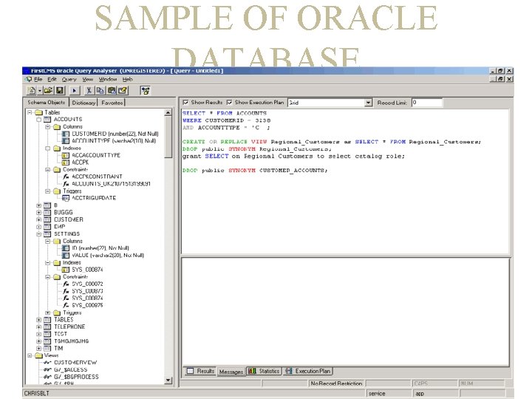The height and width of the screenshot is (399, 532).
Task: Expand the CUSTOMER table node
Action: point(38,219)
